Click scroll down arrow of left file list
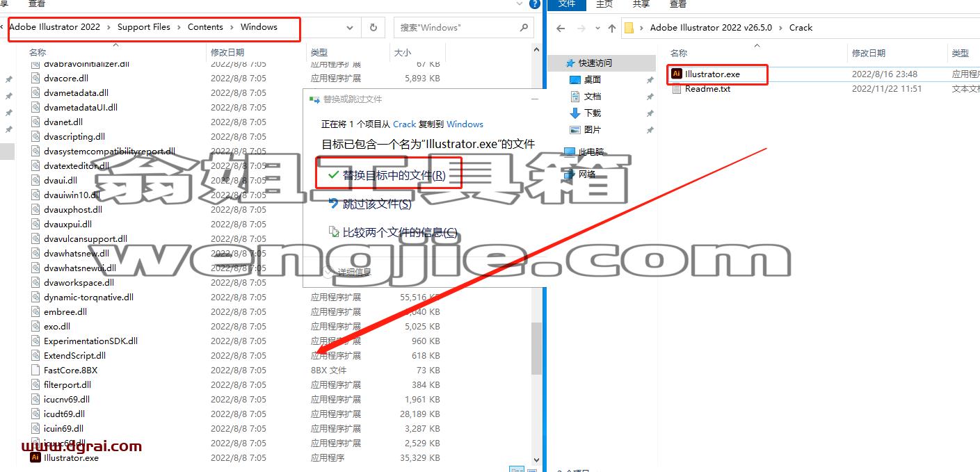Image resolution: width=980 pixels, height=472 pixels. 536,459
